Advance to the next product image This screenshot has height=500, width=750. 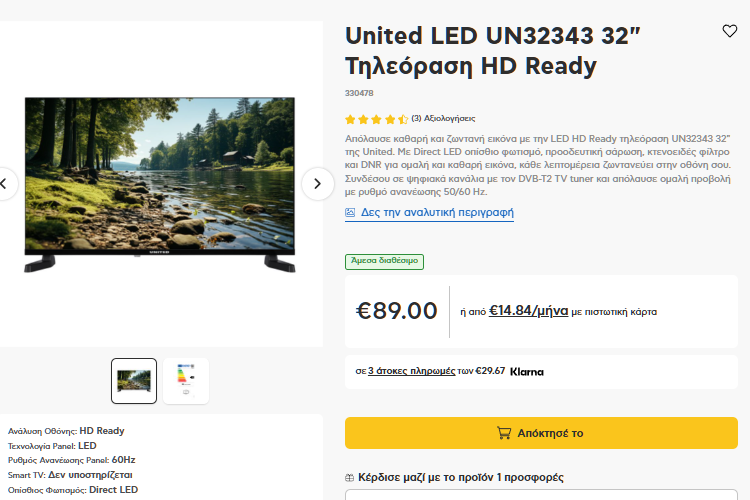[x=317, y=183]
